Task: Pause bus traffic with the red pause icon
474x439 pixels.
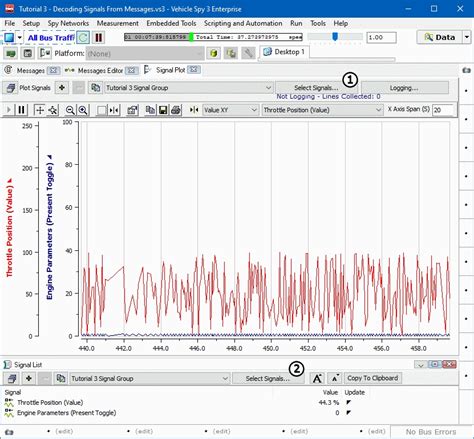Action: coord(99,37)
